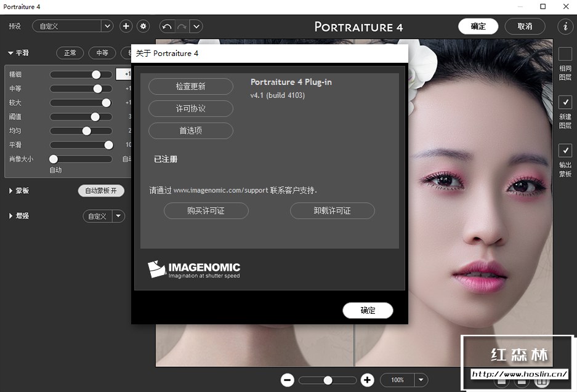Select the 中等 smoothing preset

pos(102,53)
